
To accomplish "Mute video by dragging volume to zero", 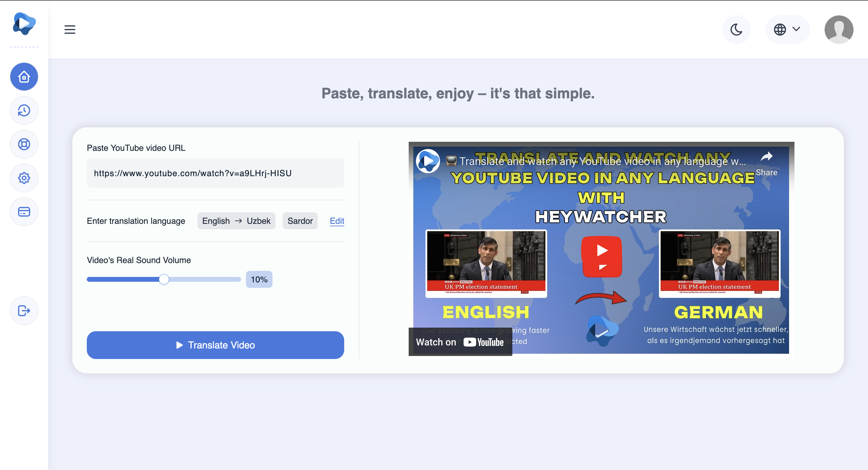I will coord(88,279).
